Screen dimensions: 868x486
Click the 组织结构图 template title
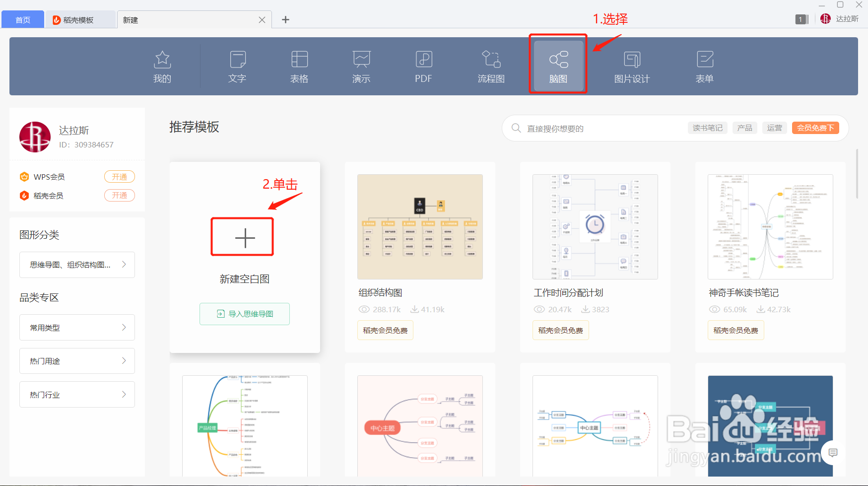click(380, 293)
